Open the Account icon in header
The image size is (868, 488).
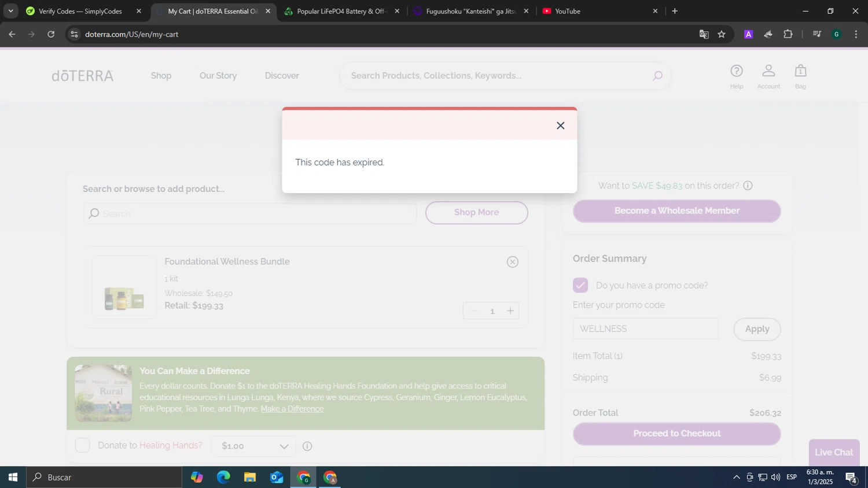click(768, 76)
